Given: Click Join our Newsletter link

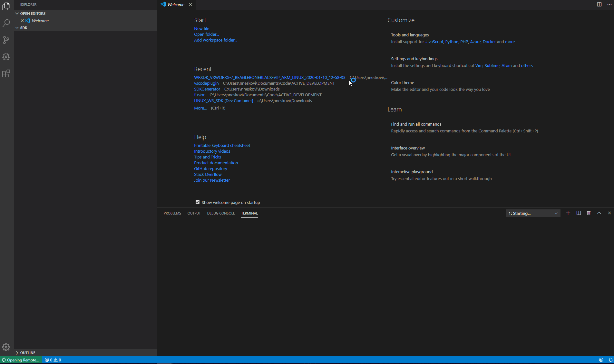Looking at the screenshot, I should pos(212,180).
